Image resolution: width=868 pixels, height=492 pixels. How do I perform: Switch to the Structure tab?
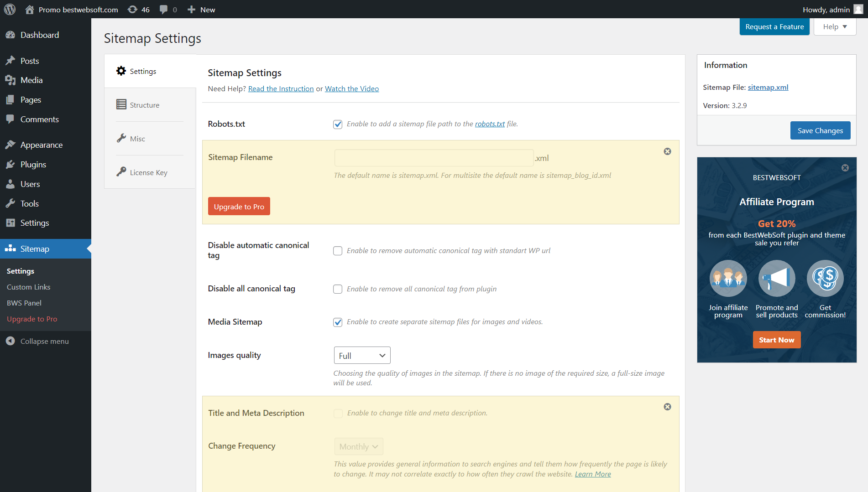click(x=144, y=104)
